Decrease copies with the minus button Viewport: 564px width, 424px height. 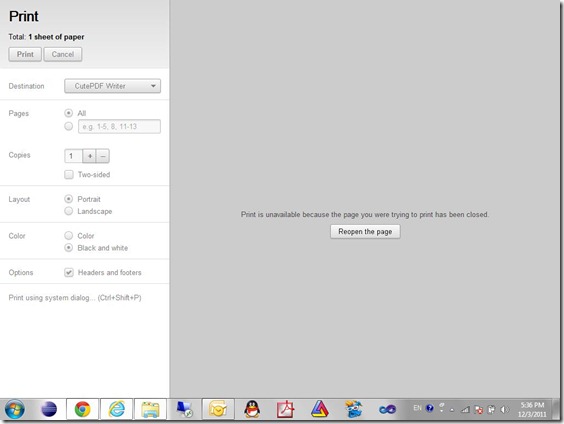[103, 156]
